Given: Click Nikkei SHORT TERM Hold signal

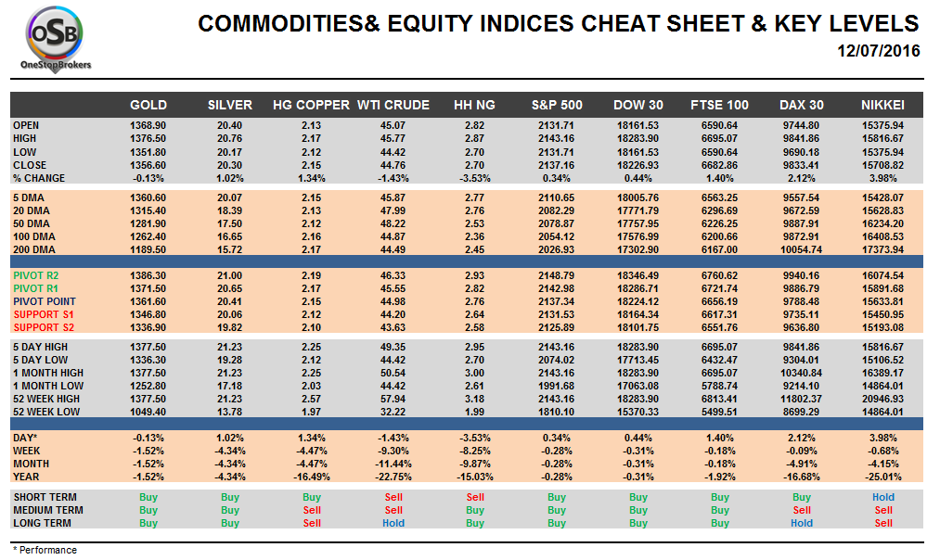Looking at the screenshot, I should click(x=883, y=497).
